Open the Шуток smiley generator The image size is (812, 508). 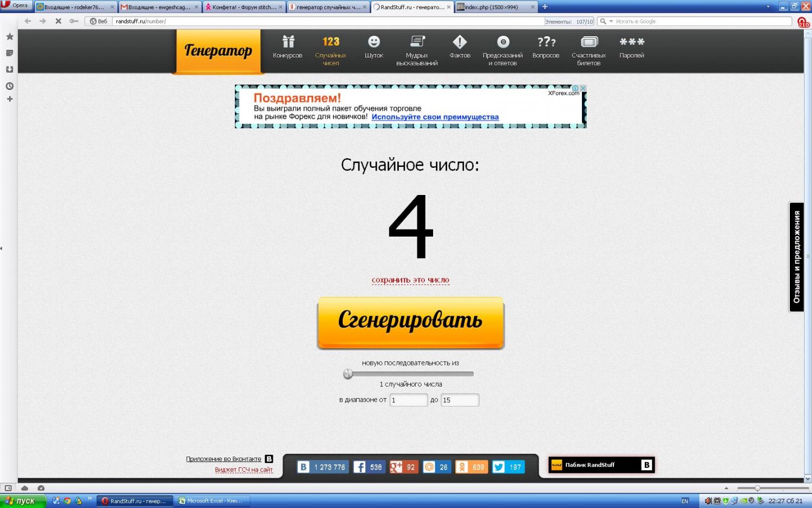[374, 42]
